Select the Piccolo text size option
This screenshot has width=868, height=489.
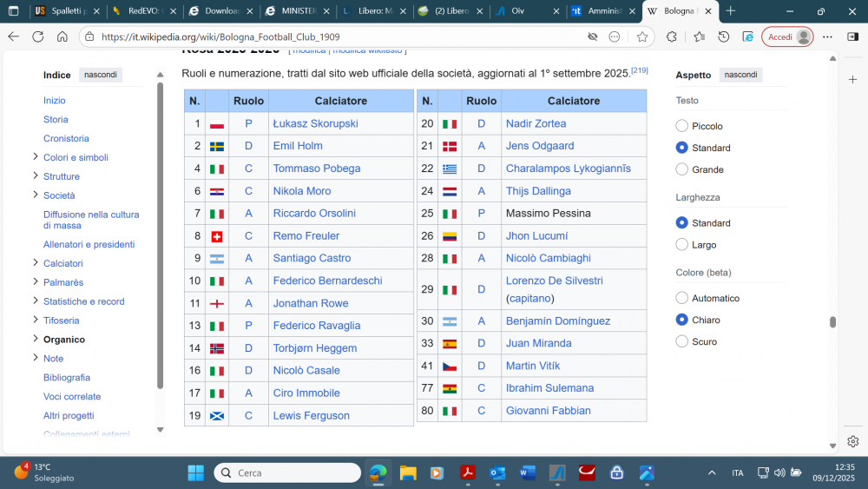[x=682, y=126]
